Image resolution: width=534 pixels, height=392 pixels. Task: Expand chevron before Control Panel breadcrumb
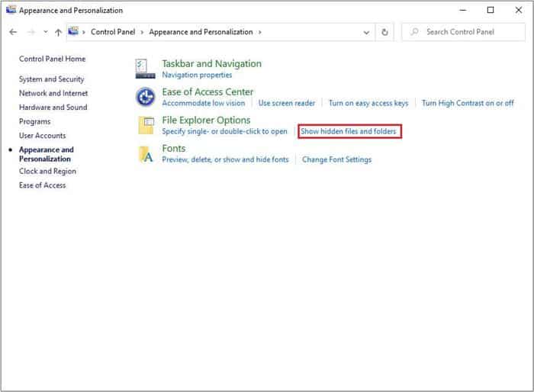[x=83, y=32]
